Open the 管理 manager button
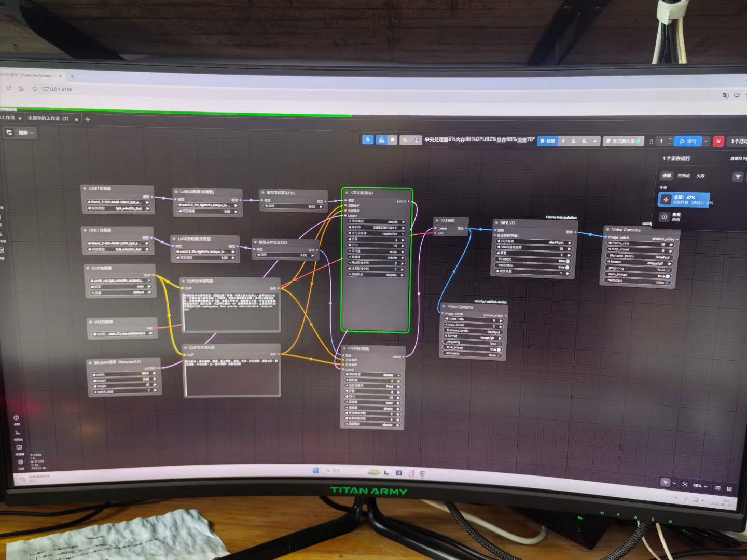 (x=547, y=141)
